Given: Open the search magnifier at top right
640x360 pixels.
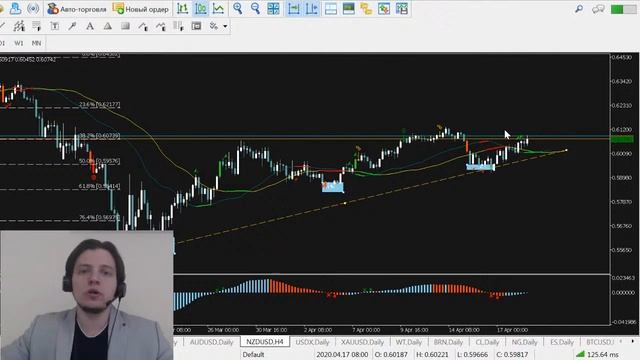Looking at the screenshot, I should [x=579, y=9].
